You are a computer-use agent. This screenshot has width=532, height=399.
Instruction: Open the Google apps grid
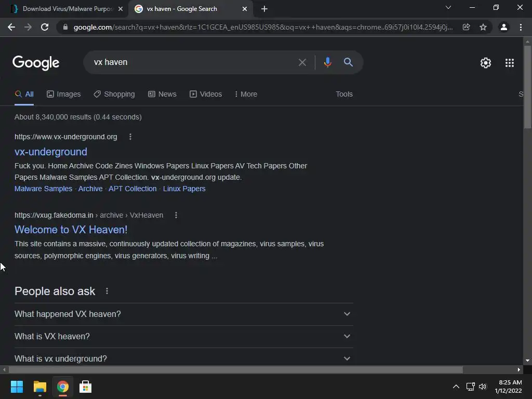click(509, 63)
